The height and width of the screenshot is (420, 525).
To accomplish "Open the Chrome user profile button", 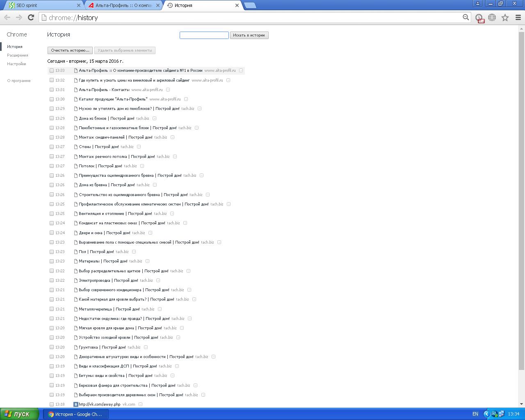I will point(478,3).
